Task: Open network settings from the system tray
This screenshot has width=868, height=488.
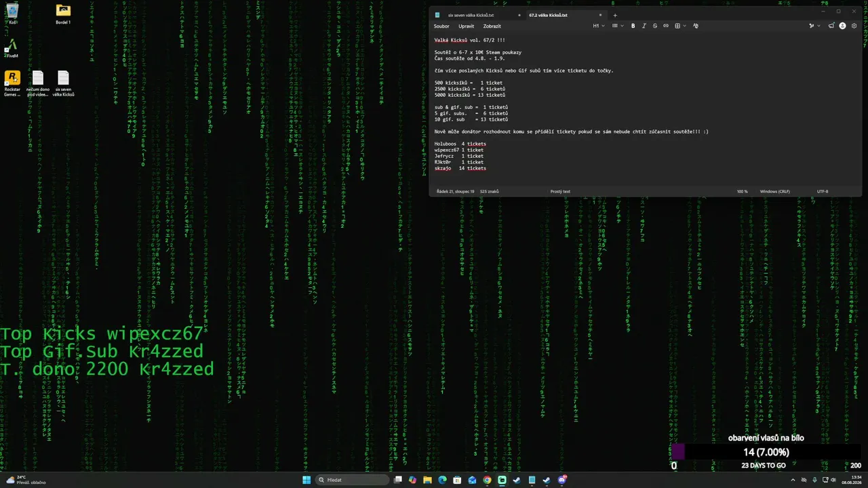Action: pos(824,480)
